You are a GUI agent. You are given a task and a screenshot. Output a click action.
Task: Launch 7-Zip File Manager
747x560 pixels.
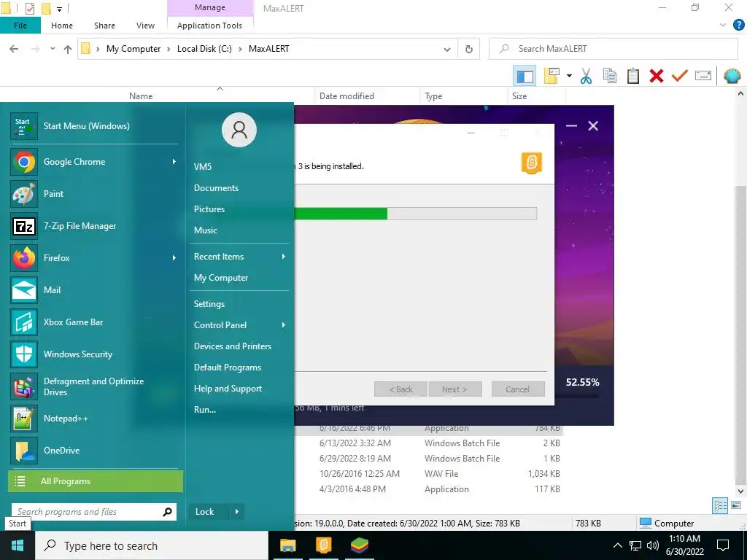(x=94, y=226)
